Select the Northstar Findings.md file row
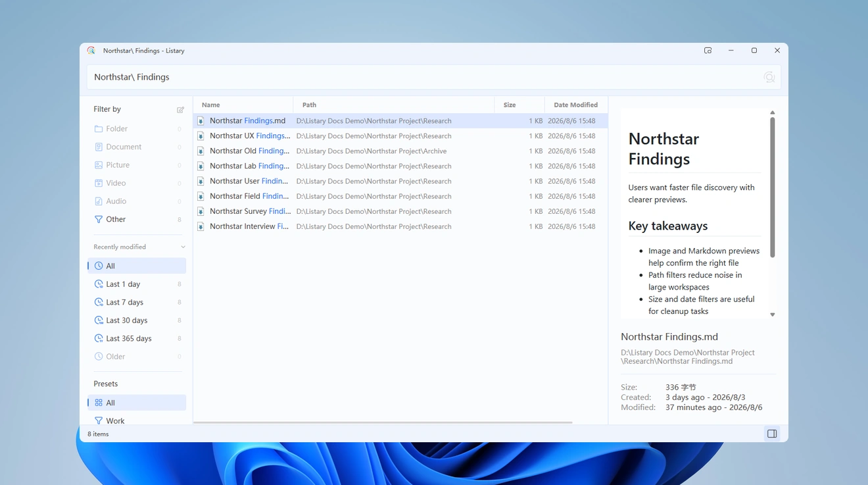868x485 pixels. click(x=400, y=121)
